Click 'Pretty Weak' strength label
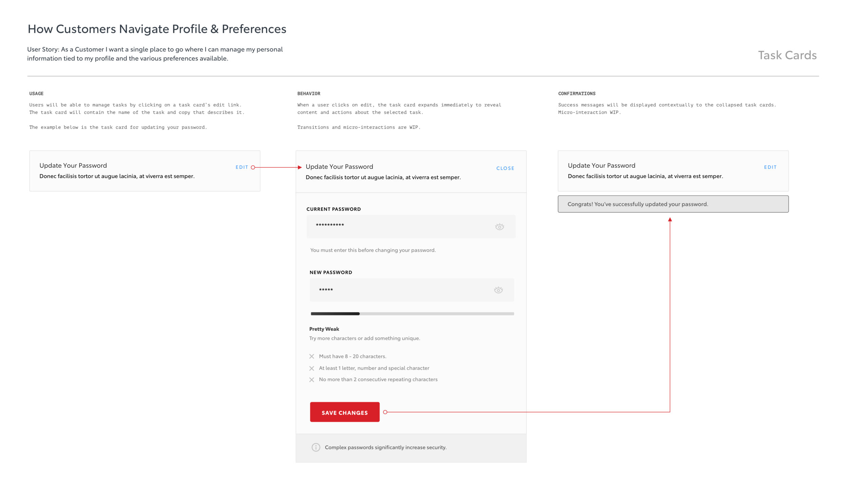Viewport: 868px width, 488px height. 324,329
